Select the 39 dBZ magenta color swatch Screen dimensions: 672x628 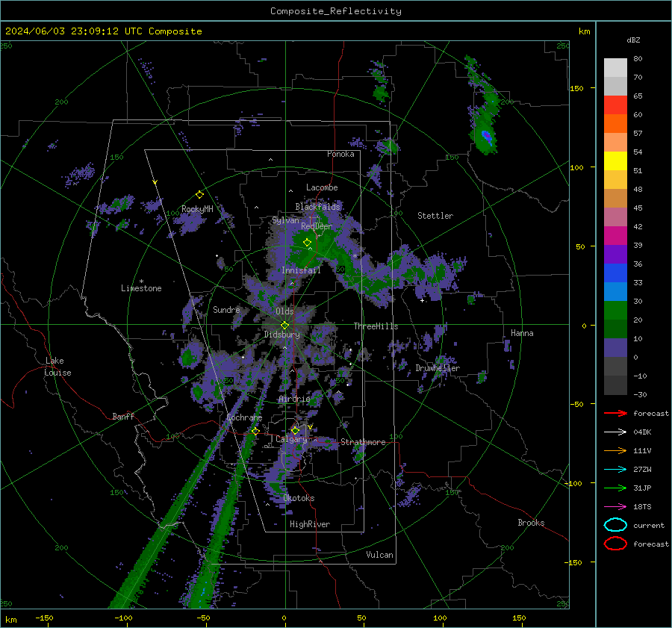point(615,236)
